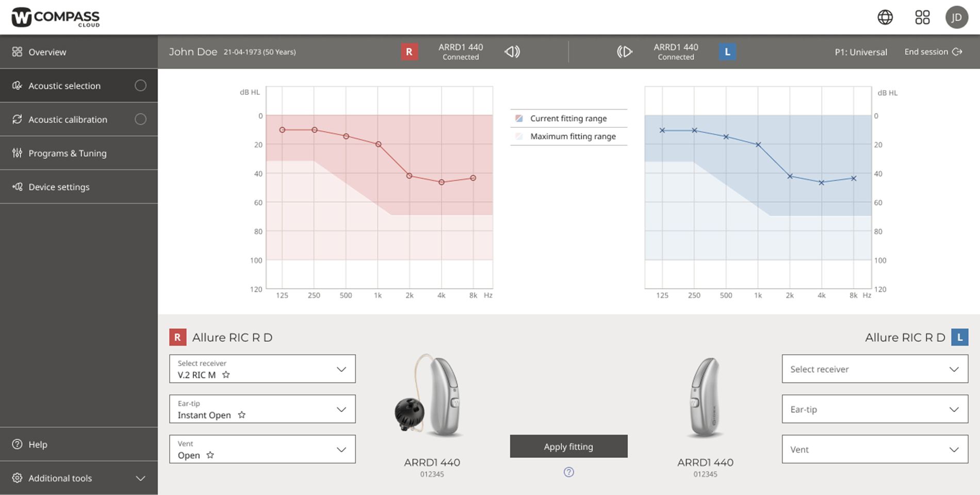Viewport: 980px width, 495px height.
Task: Toggle the favorite star on Instant Open ear-tip
Action: coord(242,415)
